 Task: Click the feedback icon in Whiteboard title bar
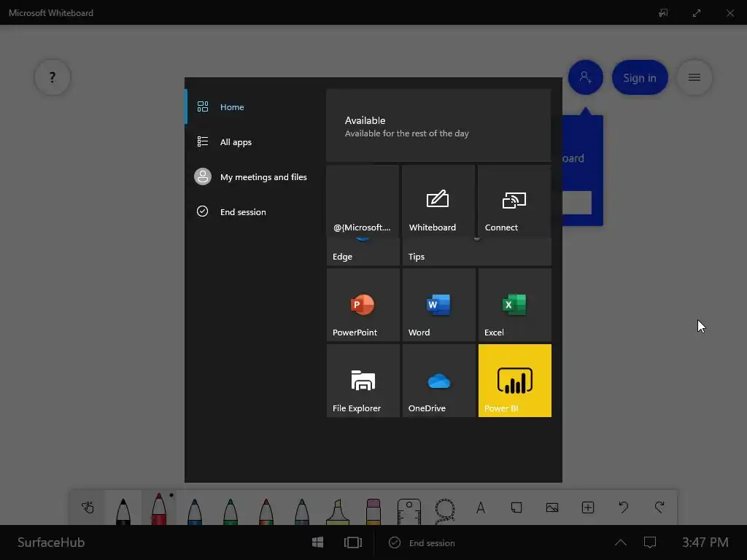663,13
